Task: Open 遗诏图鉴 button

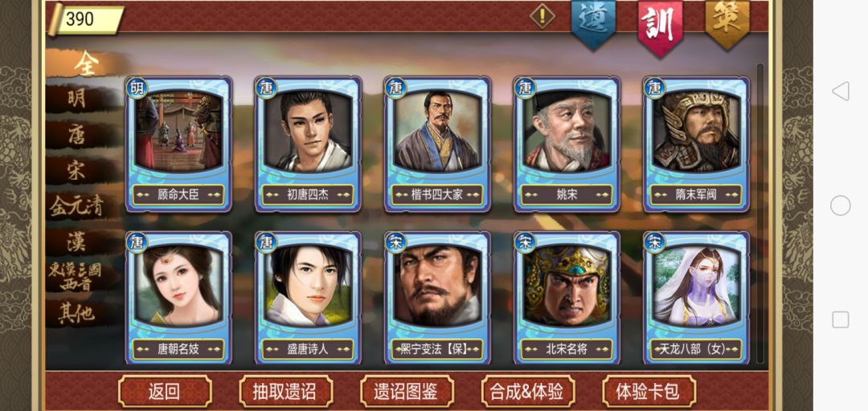Action: click(x=407, y=392)
